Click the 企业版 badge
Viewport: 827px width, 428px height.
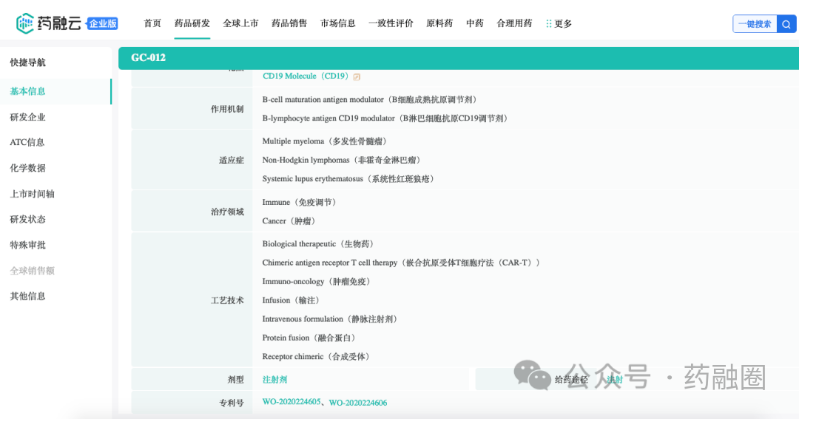coord(102,23)
